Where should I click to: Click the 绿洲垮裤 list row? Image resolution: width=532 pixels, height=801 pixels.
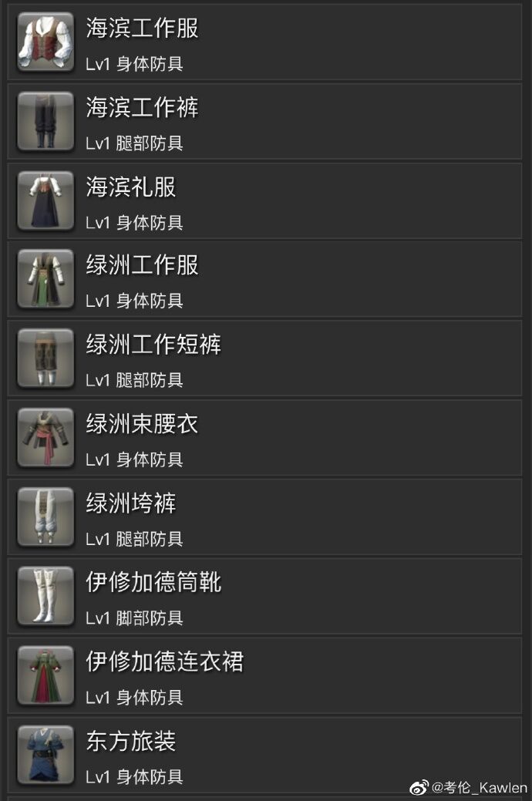tap(264, 517)
